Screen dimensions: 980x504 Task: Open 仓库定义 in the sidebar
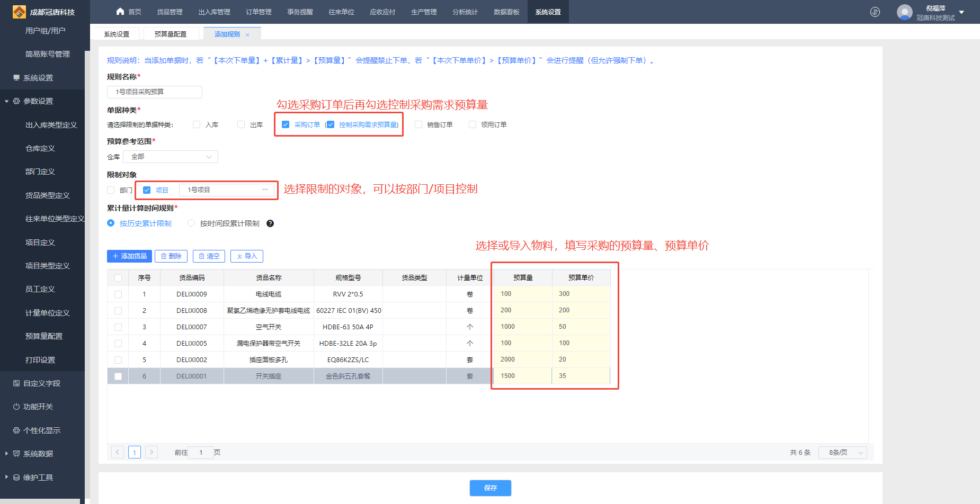pyautogui.click(x=40, y=148)
